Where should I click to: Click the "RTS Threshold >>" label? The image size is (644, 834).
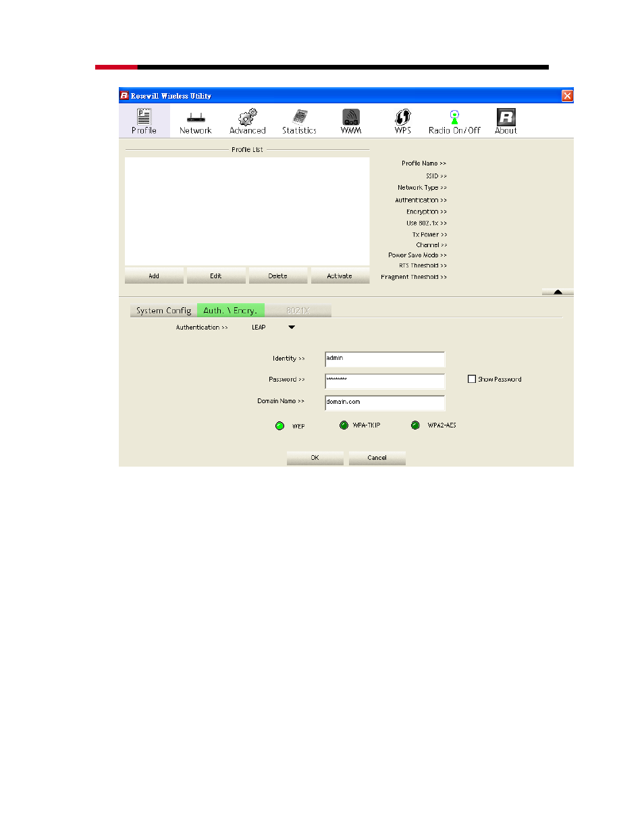point(423,265)
